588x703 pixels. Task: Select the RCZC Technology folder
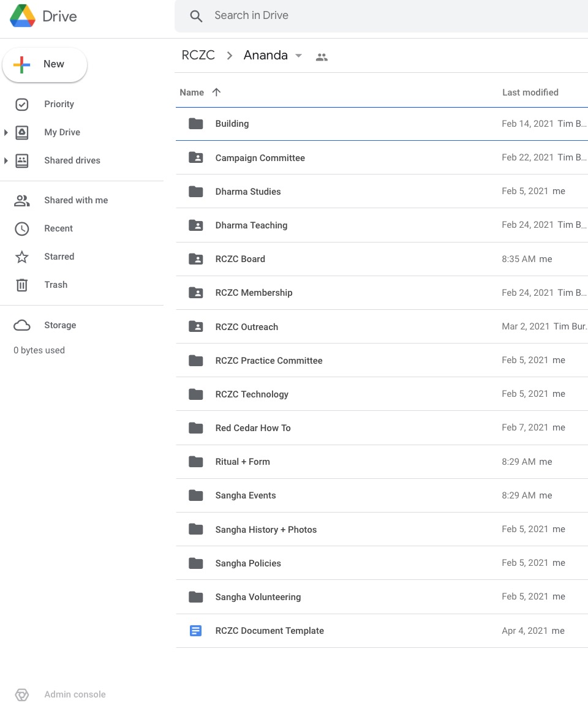pos(382,394)
